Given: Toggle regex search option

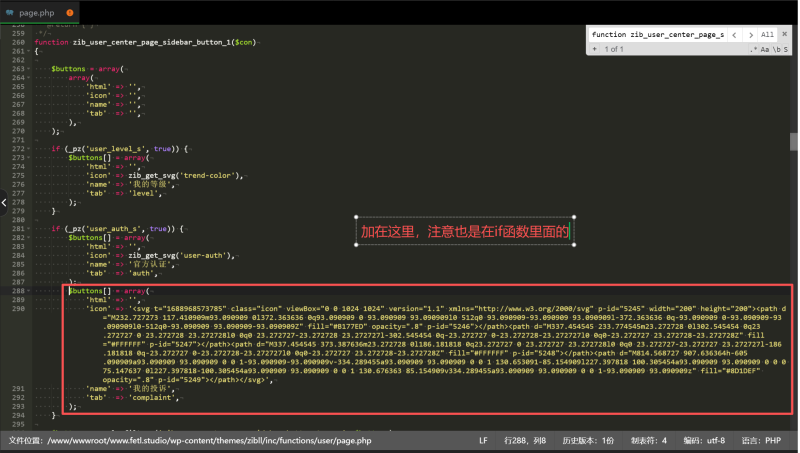Looking at the screenshot, I should (x=753, y=48).
